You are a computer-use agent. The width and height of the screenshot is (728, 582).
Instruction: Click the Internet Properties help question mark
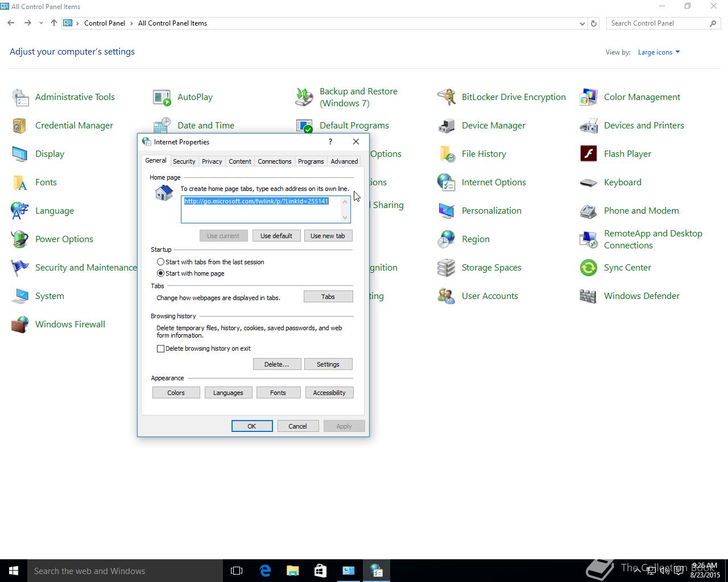pos(330,142)
